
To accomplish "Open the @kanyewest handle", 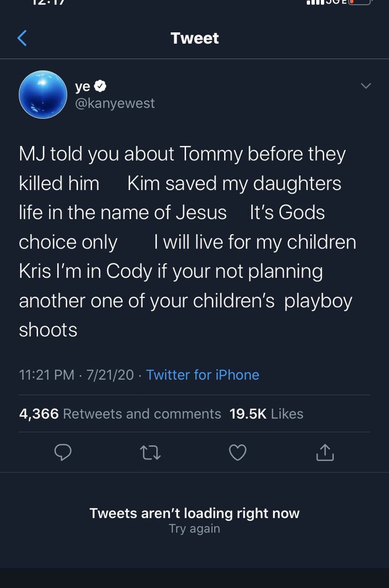I will click(x=115, y=103).
